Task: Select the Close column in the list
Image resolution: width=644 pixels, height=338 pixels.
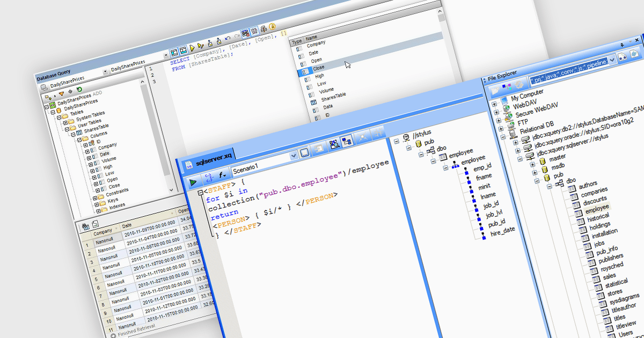Action: [319, 68]
